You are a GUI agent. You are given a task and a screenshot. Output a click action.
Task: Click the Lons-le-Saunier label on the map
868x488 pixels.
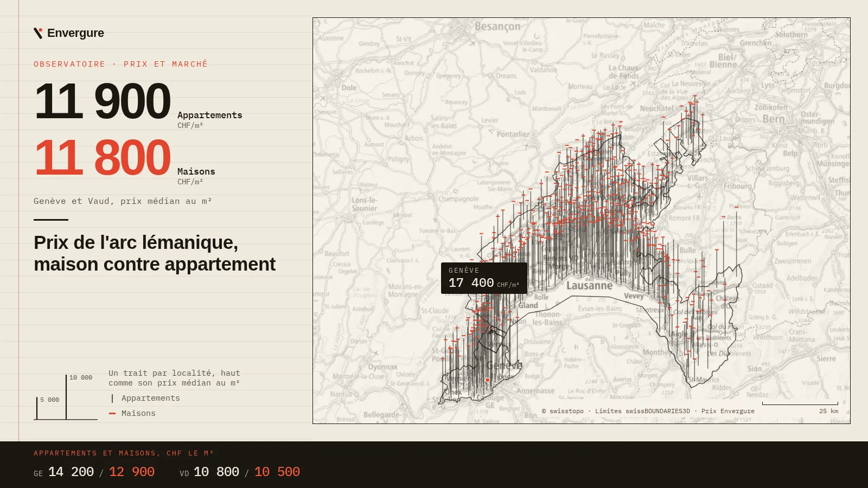pyautogui.click(x=365, y=204)
